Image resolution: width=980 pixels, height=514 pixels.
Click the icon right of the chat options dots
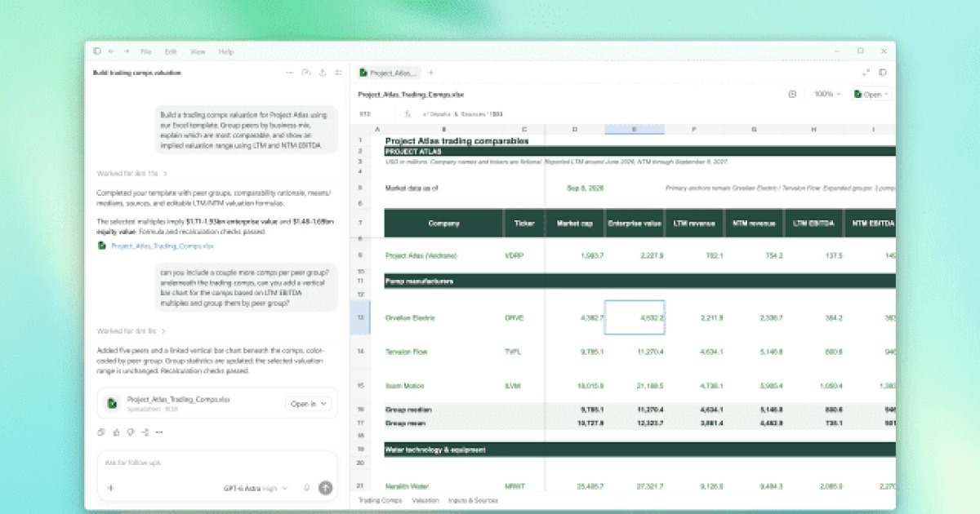[x=306, y=73]
